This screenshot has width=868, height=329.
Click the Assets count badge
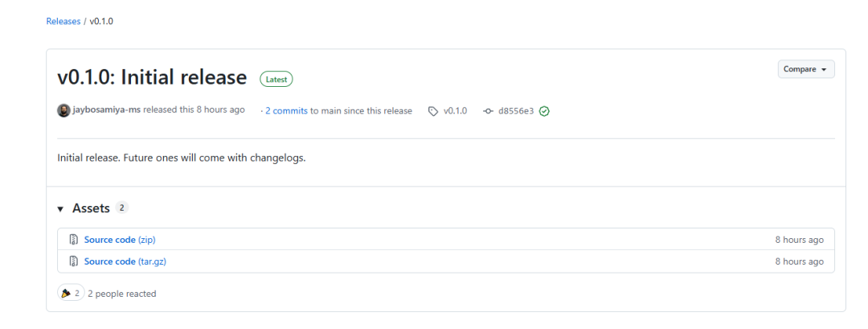tap(122, 208)
